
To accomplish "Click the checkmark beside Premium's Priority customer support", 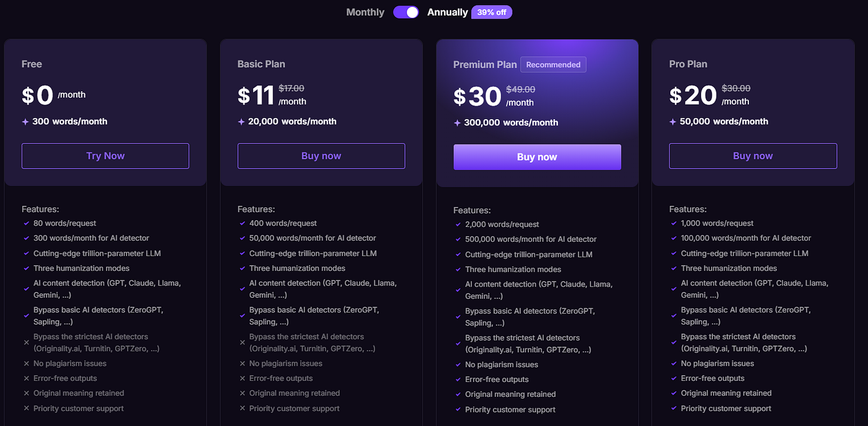I will [458, 409].
